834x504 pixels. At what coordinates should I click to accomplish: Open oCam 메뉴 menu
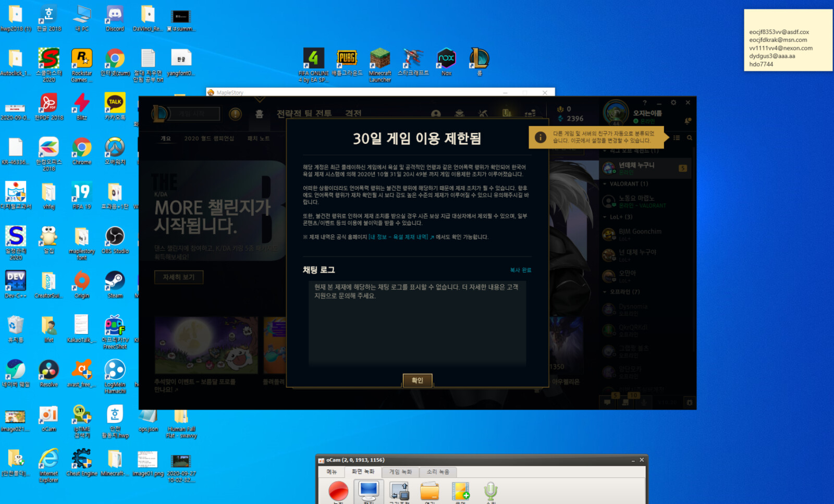(332, 472)
